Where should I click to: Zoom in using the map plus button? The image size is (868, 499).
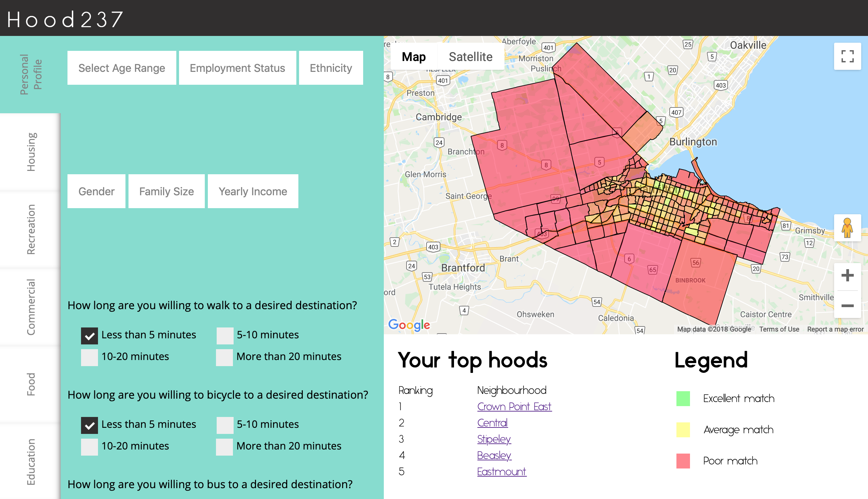pos(847,276)
